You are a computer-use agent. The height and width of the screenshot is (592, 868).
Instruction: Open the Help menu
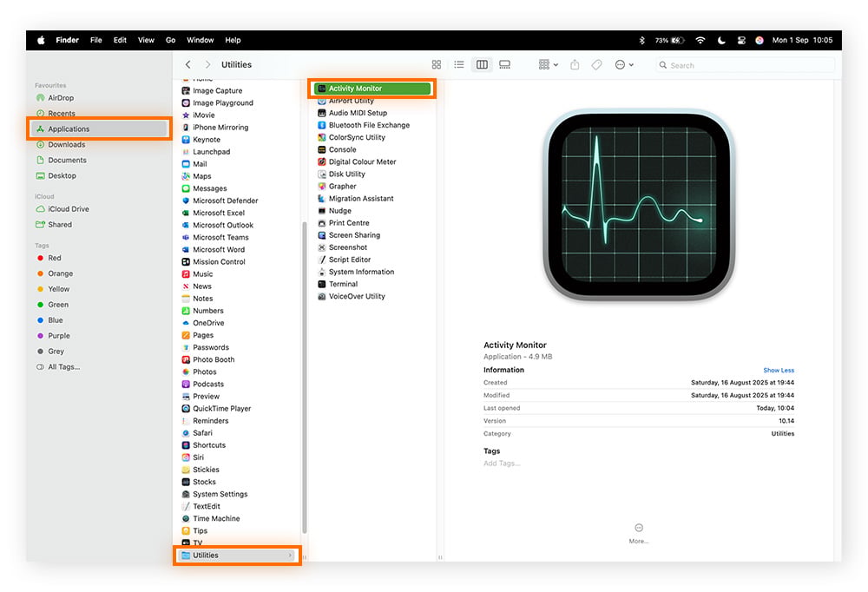click(233, 40)
